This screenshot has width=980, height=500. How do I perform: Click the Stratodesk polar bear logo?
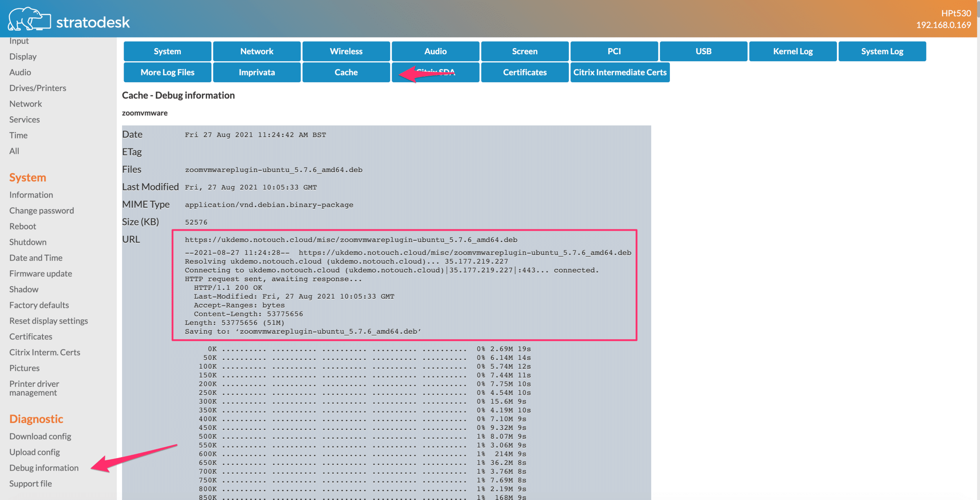[29, 19]
